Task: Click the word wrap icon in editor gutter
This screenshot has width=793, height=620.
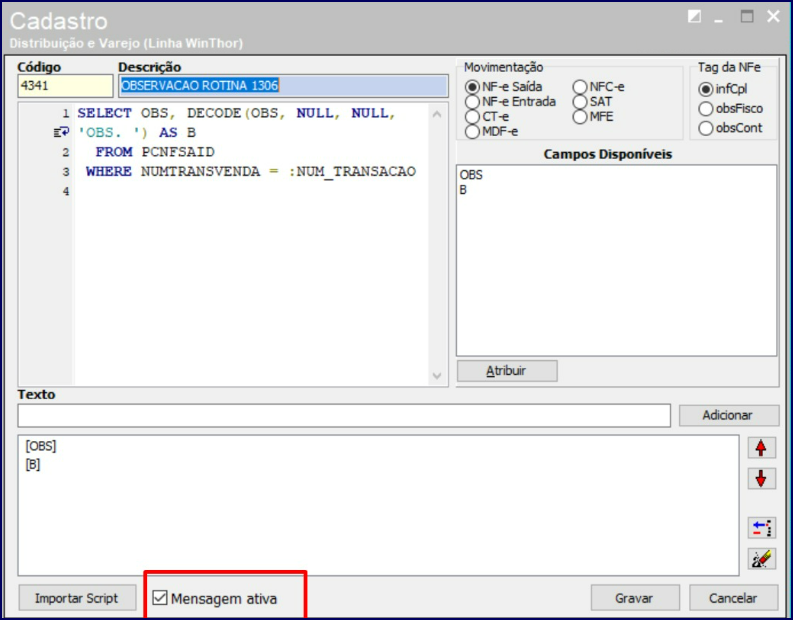Action: tap(61, 132)
